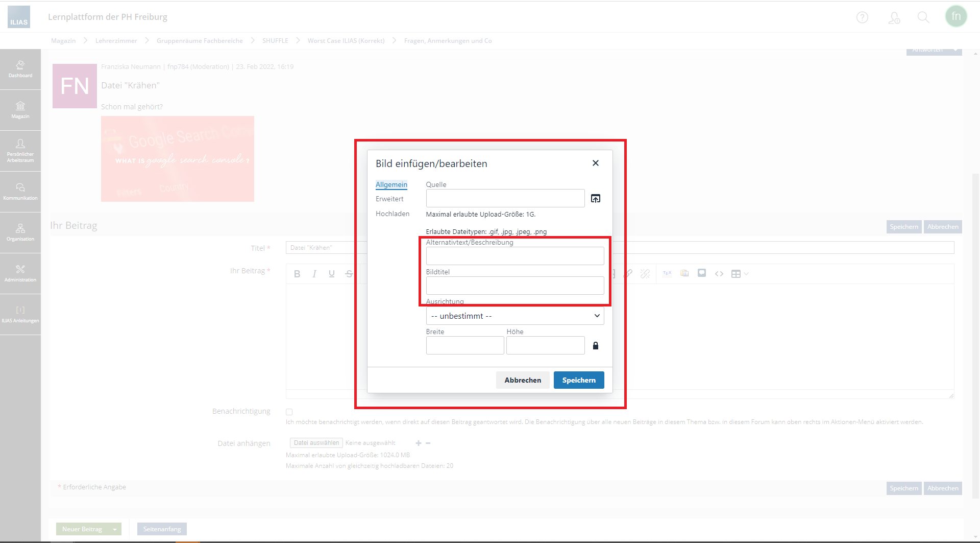Switch to the Hochladen tab
Viewport: 980px width, 543px height.
[393, 214]
